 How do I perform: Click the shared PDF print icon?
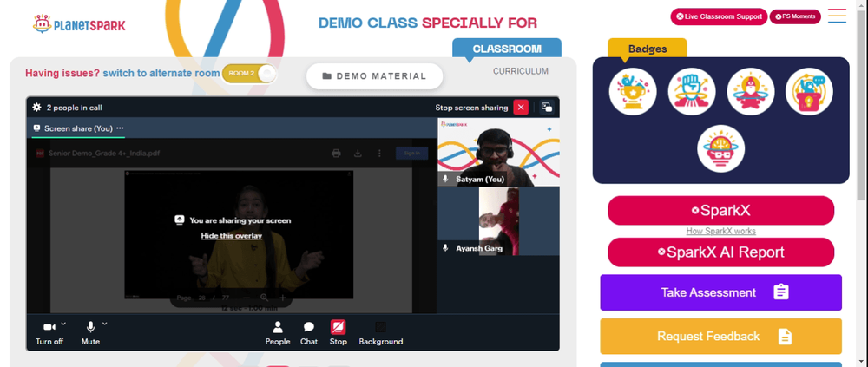(x=336, y=154)
